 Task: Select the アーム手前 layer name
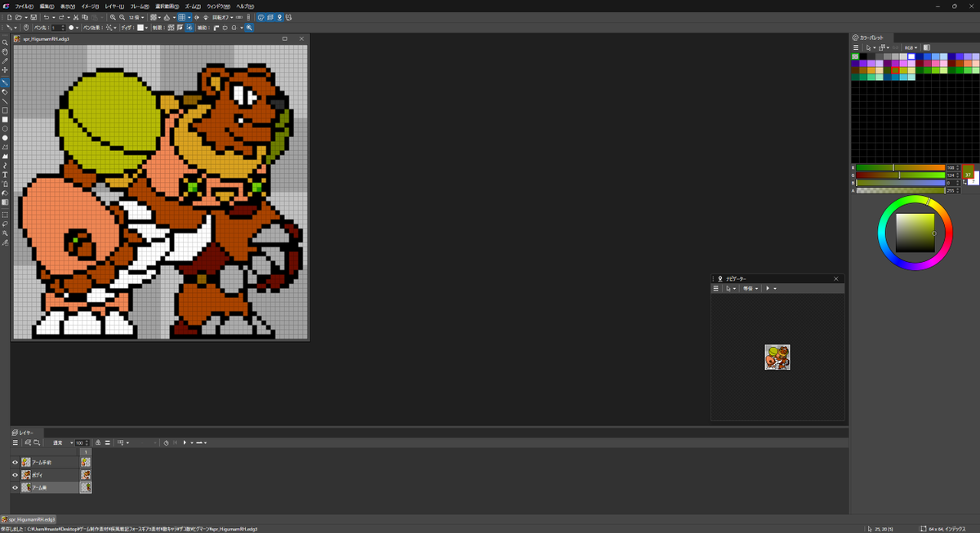42,462
